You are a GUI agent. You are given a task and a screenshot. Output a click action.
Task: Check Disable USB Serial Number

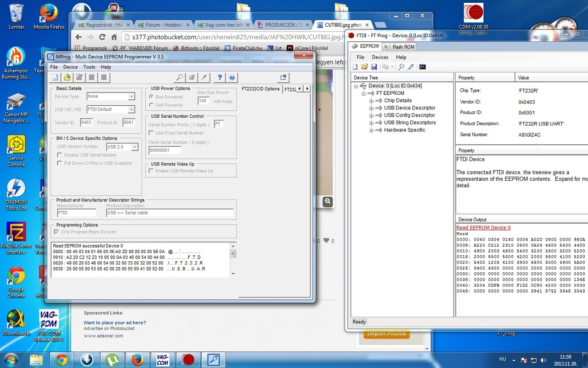(x=60, y=155)
